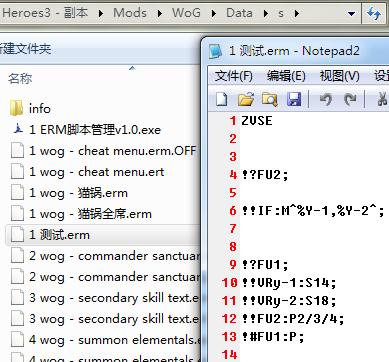Viewport: 389px width, 362px height.
Task: Click the New document icon in Notepad2
Action: (222, 99)
